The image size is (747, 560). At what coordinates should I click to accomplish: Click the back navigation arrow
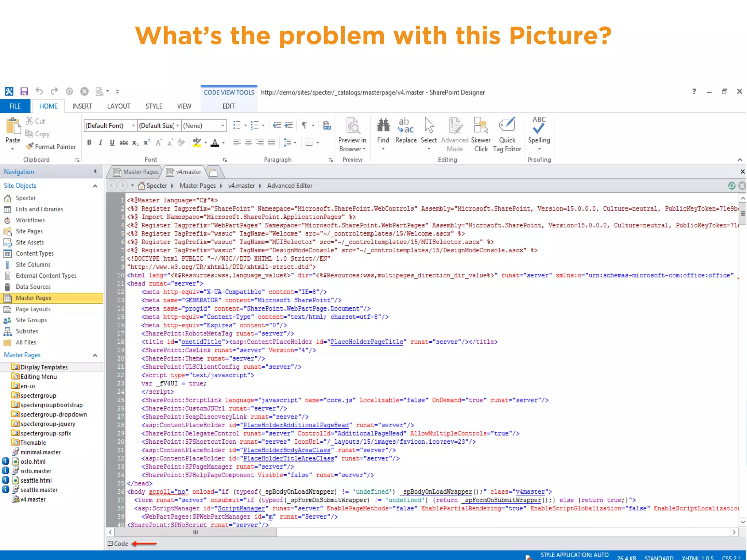[112, 186]
